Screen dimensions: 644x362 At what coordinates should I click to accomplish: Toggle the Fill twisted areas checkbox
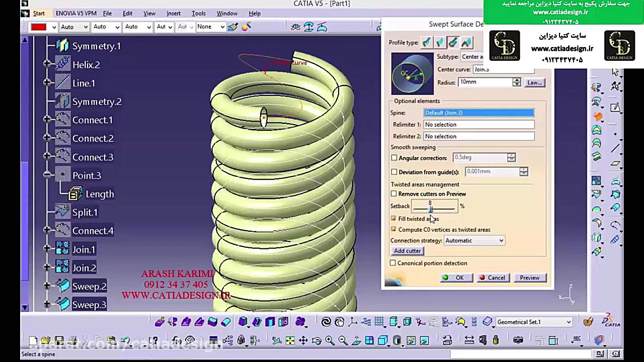pos(393,218)
